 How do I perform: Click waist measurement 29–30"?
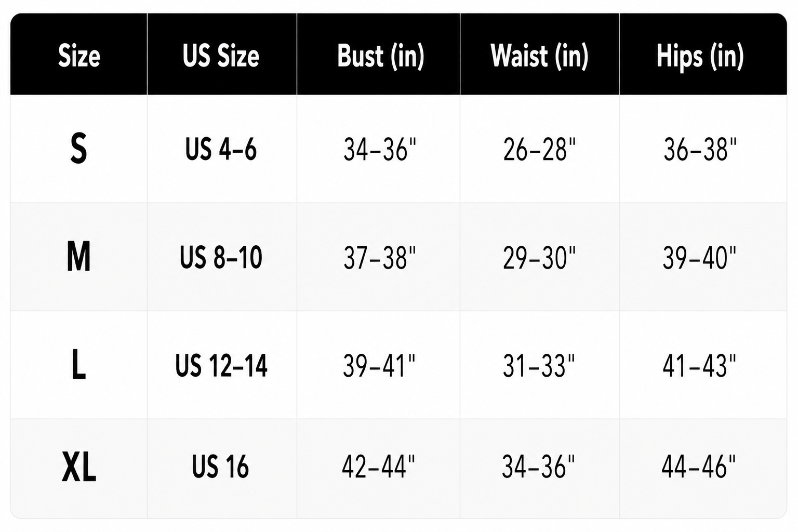[540, 257]
